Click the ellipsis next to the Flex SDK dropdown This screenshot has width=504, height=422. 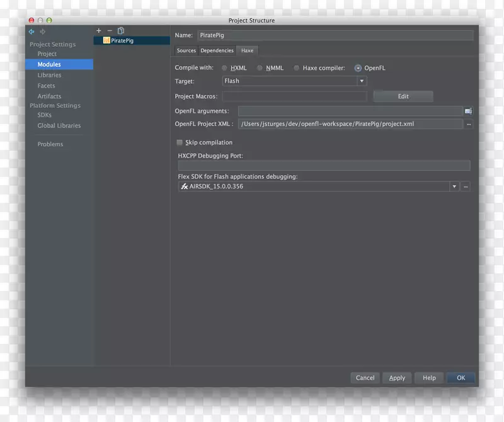[x=465, y=186]
